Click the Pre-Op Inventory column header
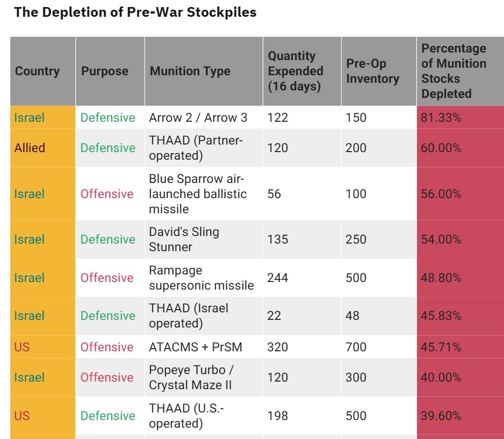 373,71
